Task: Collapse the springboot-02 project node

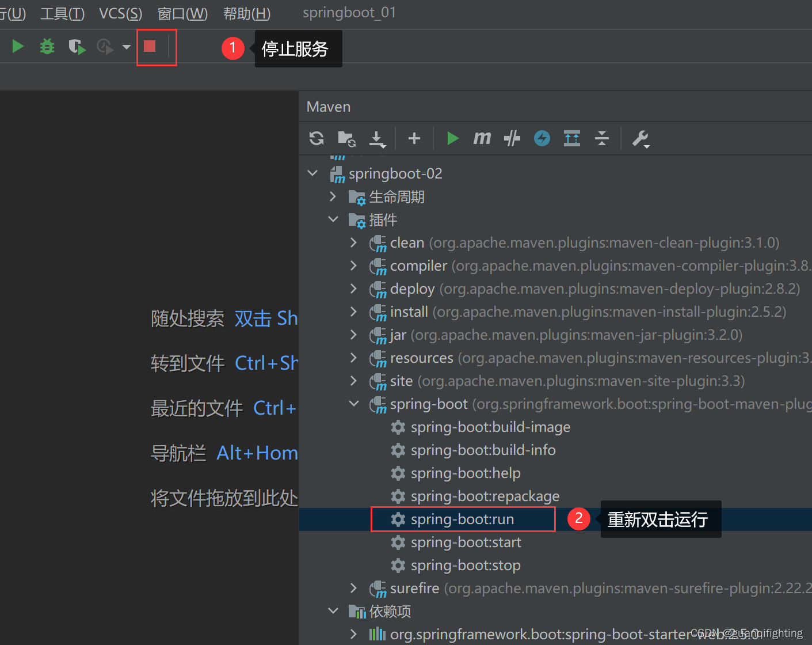Action: (x=312, y=173)
